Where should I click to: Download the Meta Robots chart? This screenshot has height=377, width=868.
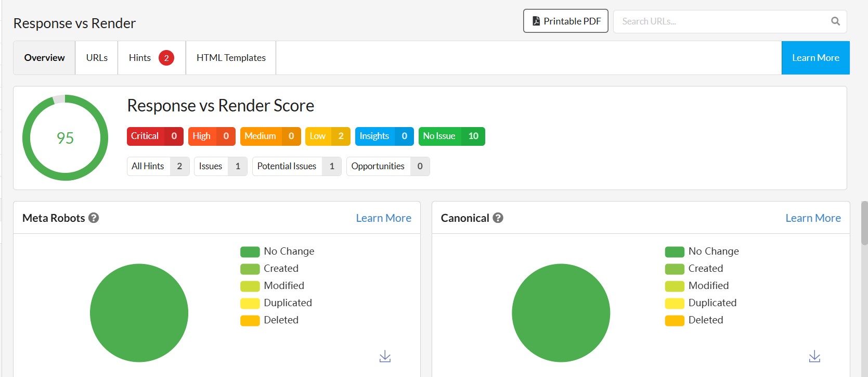385,356
